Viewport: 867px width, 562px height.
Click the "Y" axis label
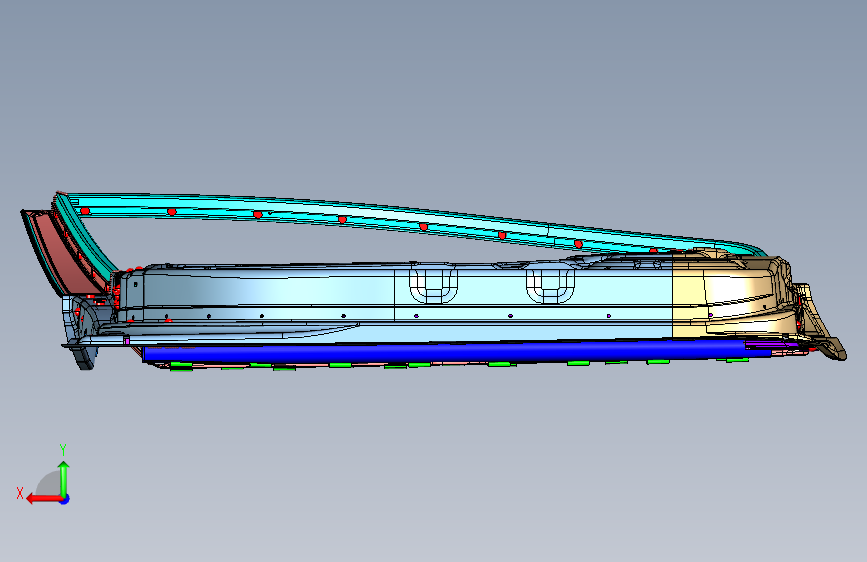pos(63,450)
